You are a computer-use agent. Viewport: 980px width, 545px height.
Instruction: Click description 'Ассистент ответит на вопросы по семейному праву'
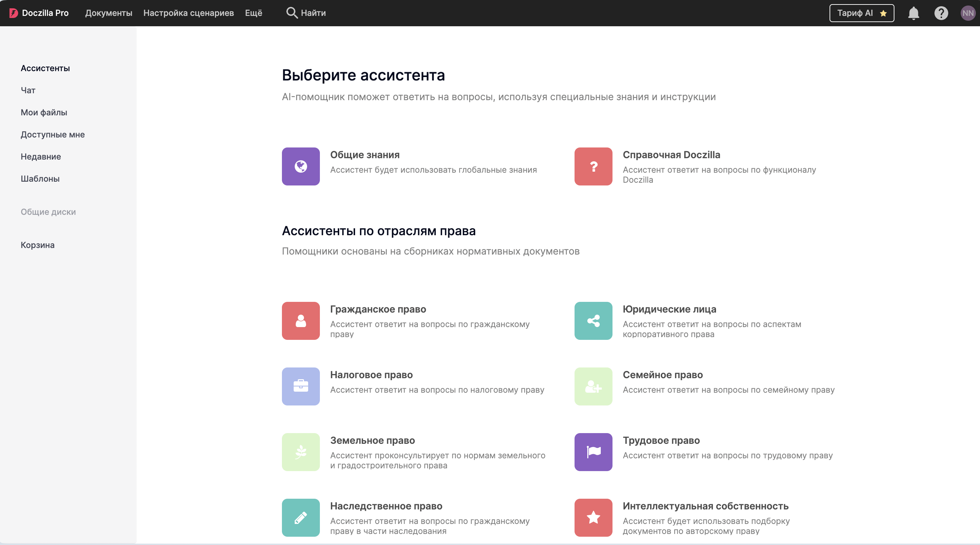click(728, 390)
